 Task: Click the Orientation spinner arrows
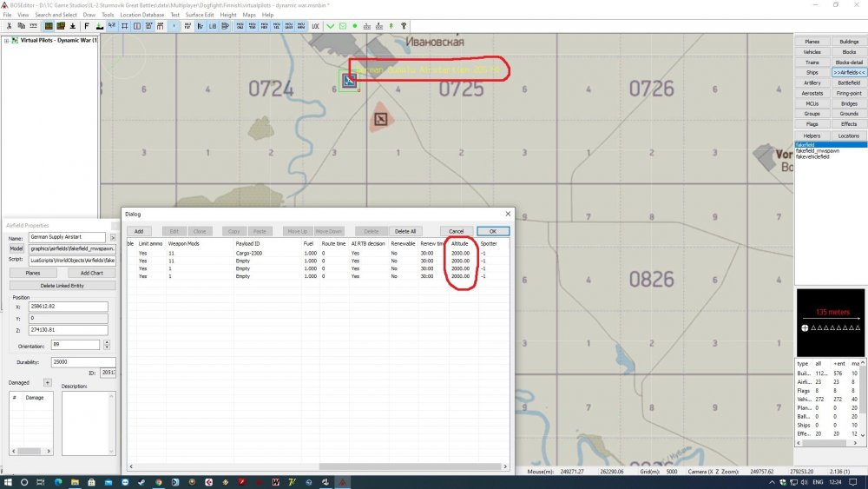106,345
